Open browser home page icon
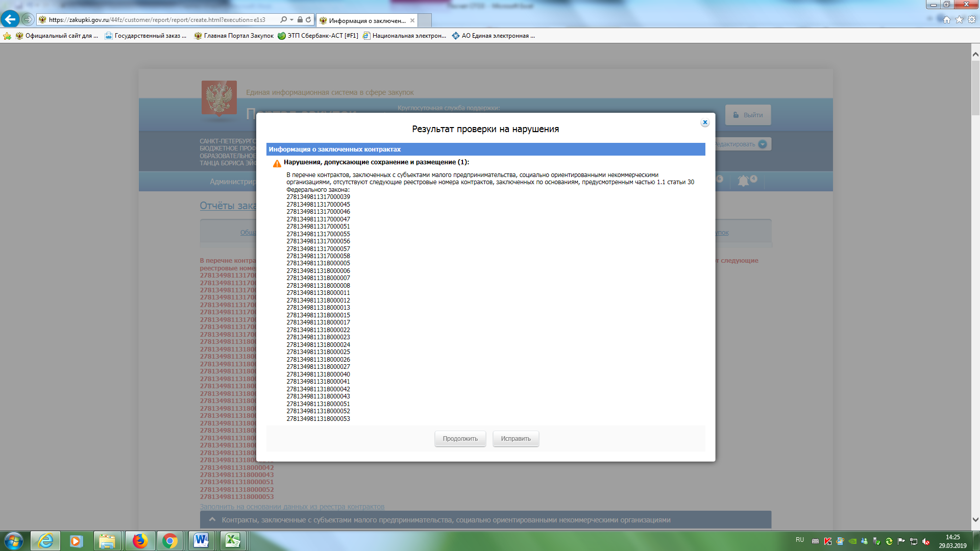The image size is (980, 551). (947, 19)
